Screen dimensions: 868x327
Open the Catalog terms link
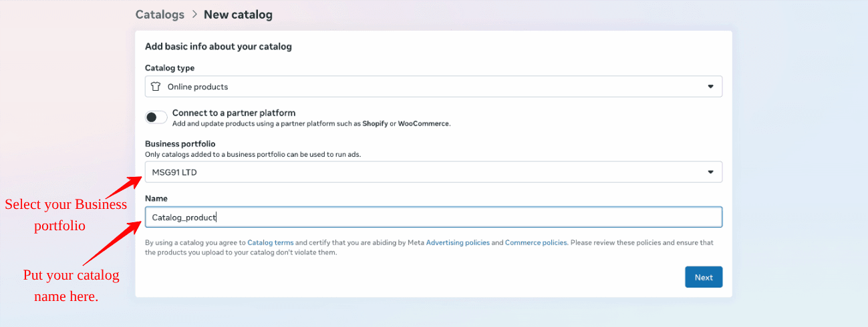coord(270,243)
